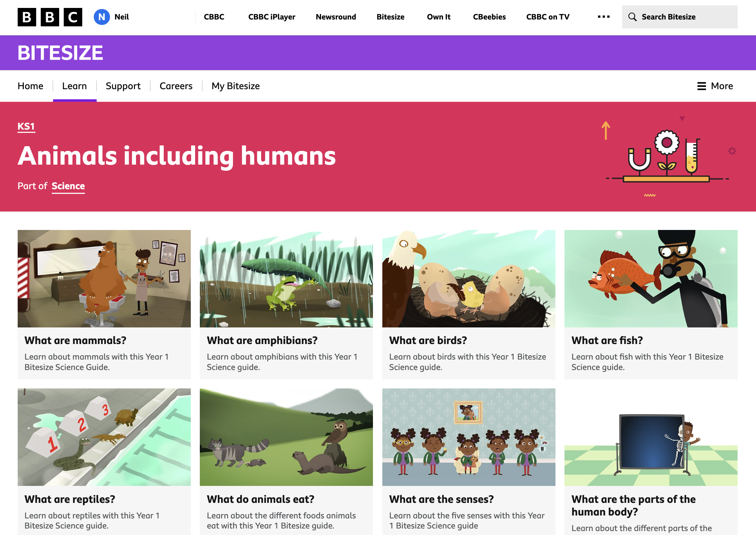Screen dimensions: 756x535
Task: Open the amphibians frog thumbnail
Action: (x=286, y=279)
